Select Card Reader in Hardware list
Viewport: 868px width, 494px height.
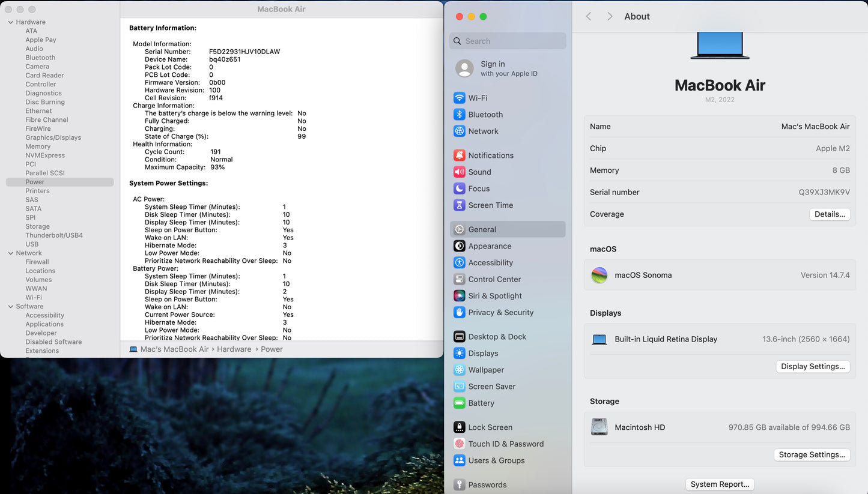(44, 76)
